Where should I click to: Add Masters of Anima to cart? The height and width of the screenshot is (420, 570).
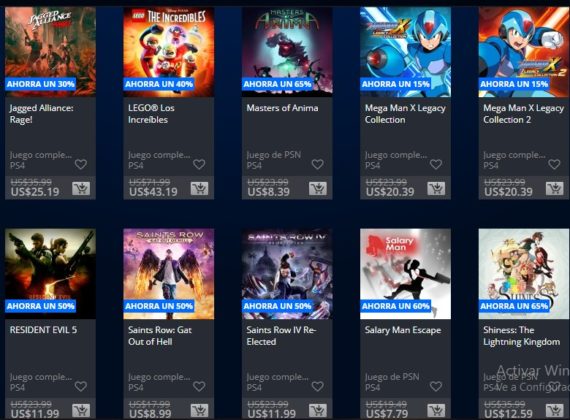[318, 188]
